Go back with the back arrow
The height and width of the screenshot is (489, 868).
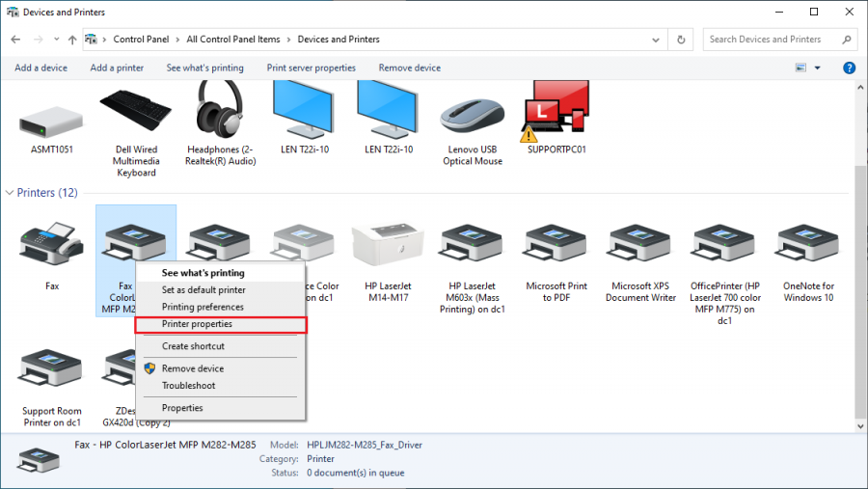[x=15, y=40]
